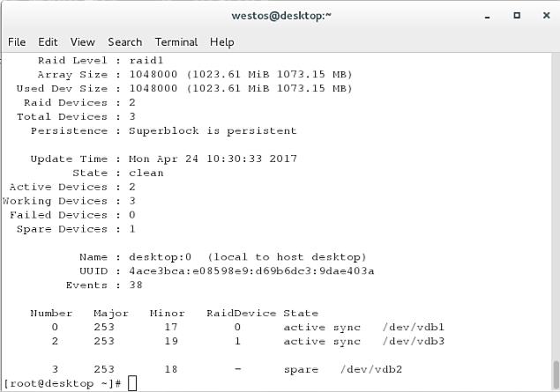Click the cursor at the root@desktop prompt
The image size is (560, 392).
point(132,383)
